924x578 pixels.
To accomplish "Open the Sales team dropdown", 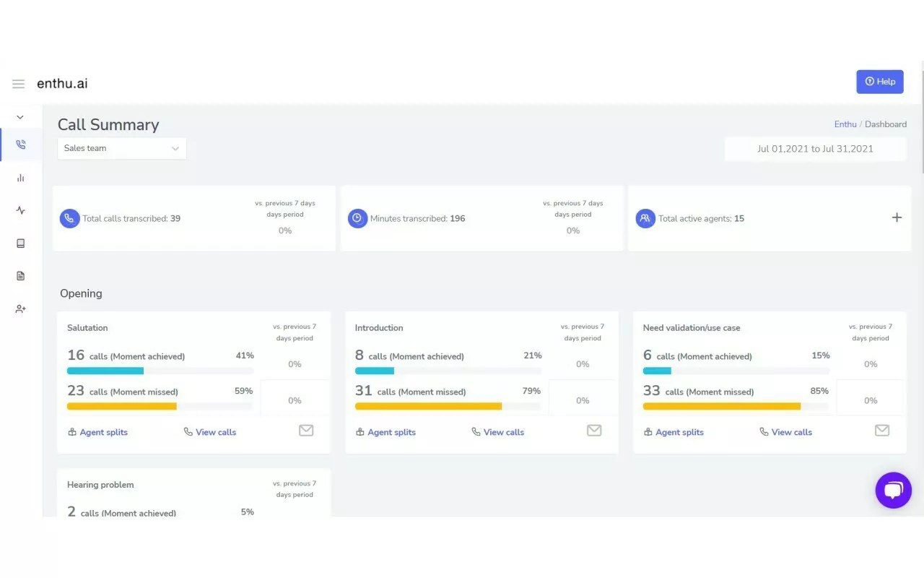I will point(121,148).
